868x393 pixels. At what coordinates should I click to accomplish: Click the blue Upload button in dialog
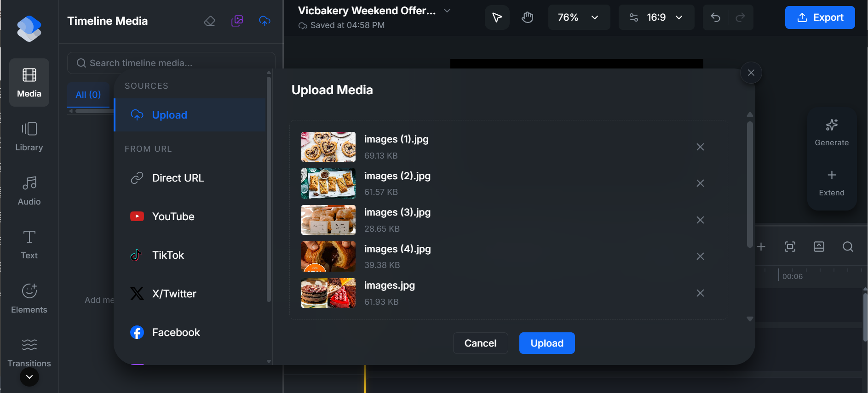point(547,343)
